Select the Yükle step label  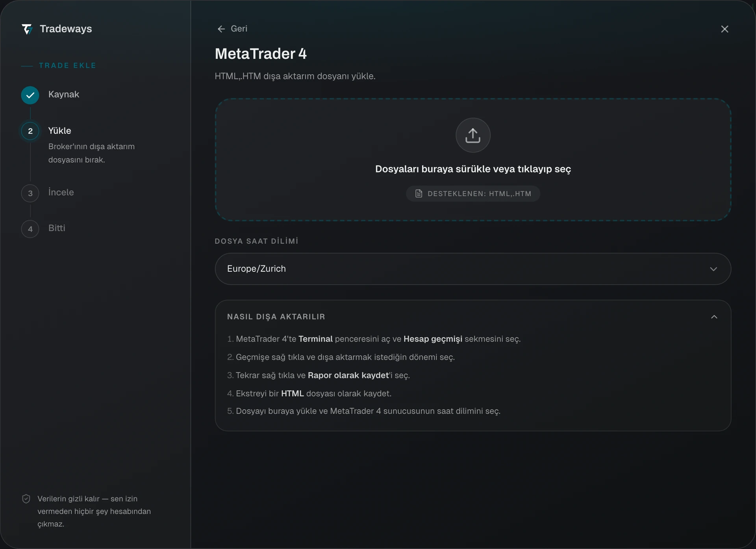point(60,131)
